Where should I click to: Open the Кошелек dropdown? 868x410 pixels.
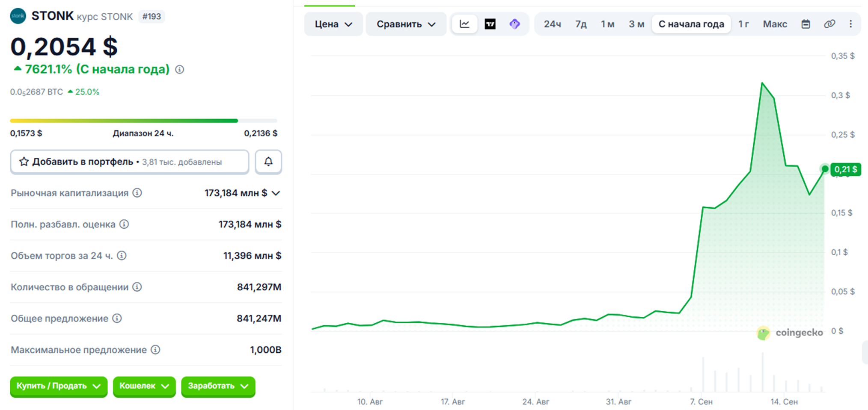(x=144, y=386)
